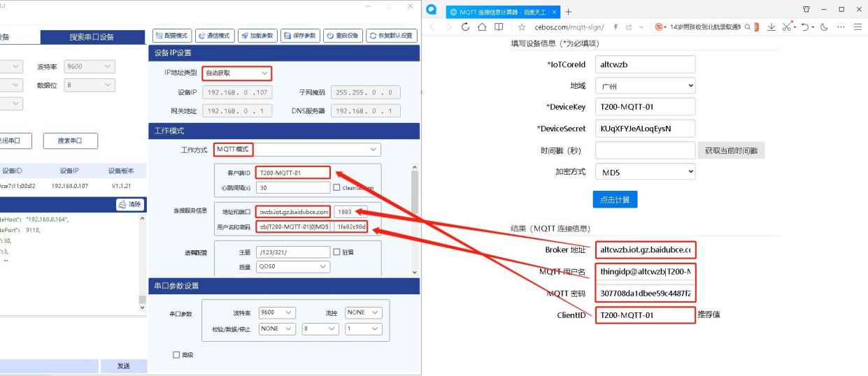Click the share icon in address bar

629,27
